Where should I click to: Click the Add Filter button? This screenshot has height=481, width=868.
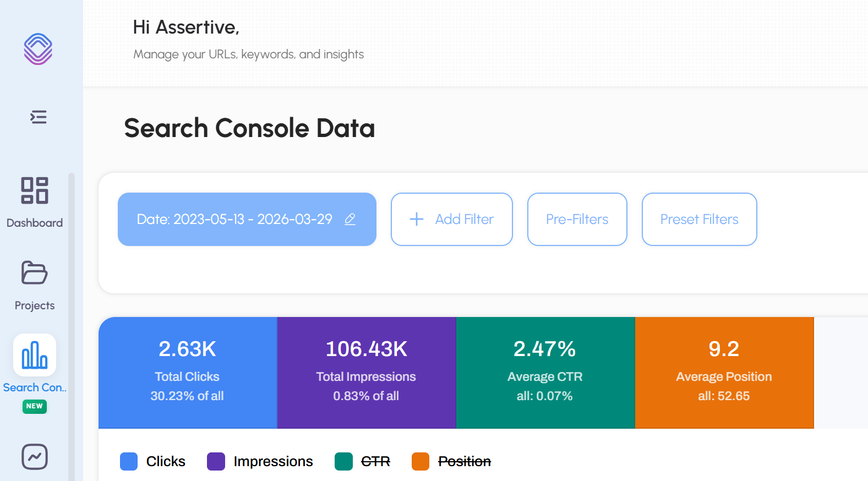[x=452, y=219]
